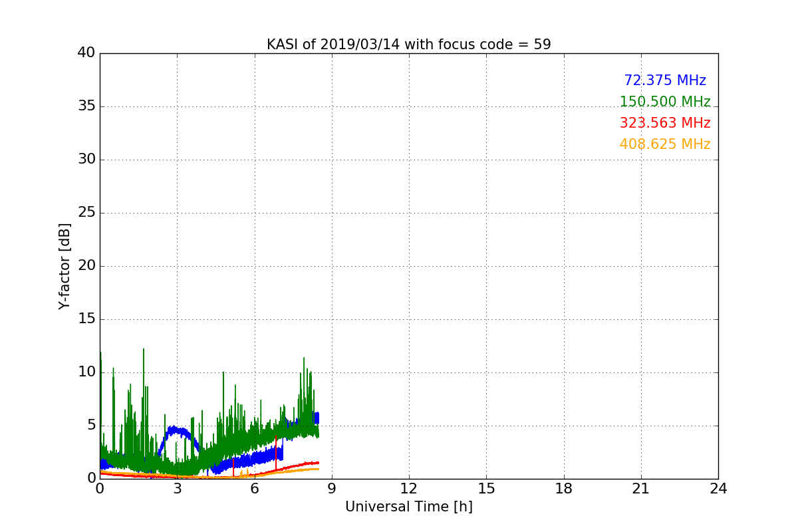This screenshot has width=798, height=532.
Task: Select the blue 72.375 MHz legend label
Action: coord(665,80)
